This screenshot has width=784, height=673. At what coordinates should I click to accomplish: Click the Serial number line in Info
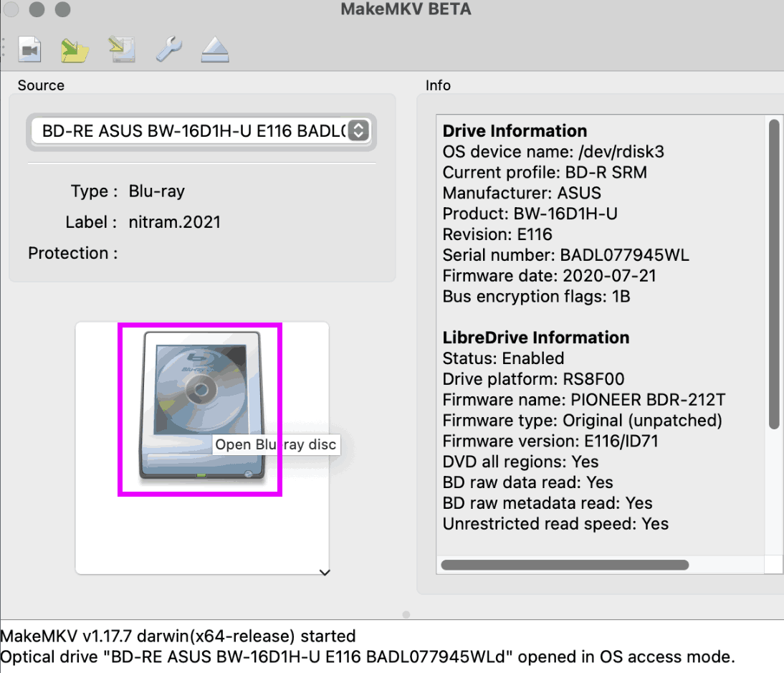(566, 255)
